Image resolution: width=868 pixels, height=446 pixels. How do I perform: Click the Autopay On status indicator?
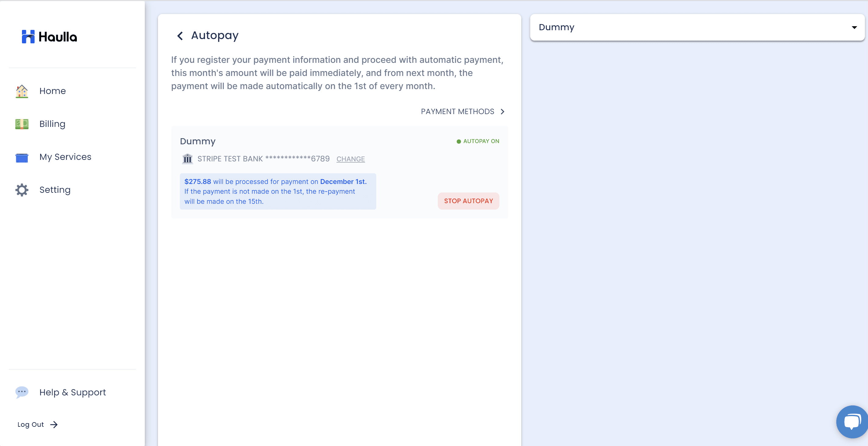(x=477, y=141)
